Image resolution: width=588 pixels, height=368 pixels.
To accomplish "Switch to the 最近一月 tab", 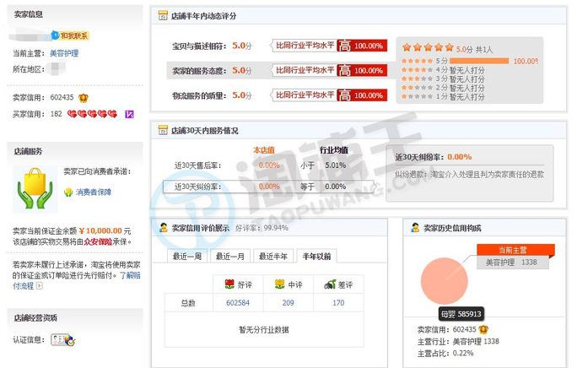I will [229, 257].
